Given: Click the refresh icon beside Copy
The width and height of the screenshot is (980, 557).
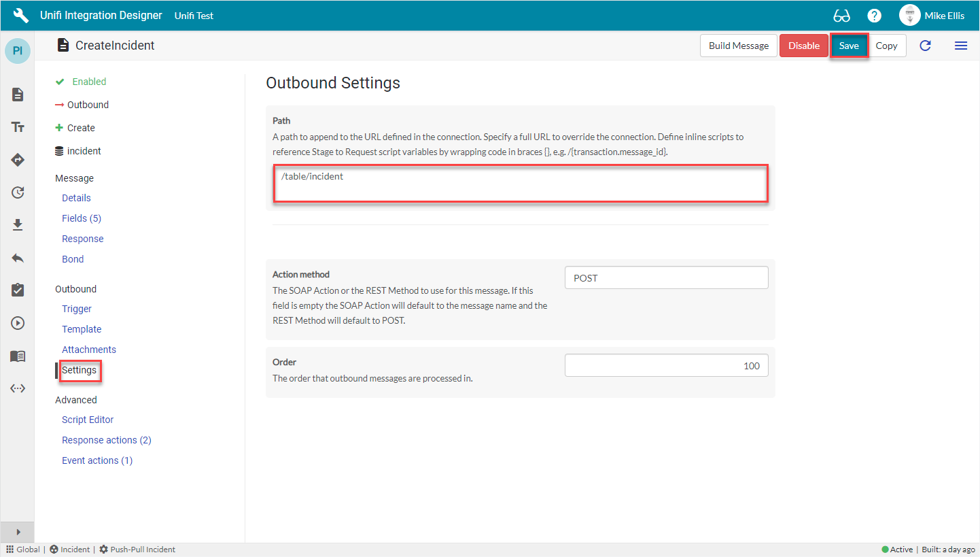Looking at the screenshot, I should (x=925, y=46).
